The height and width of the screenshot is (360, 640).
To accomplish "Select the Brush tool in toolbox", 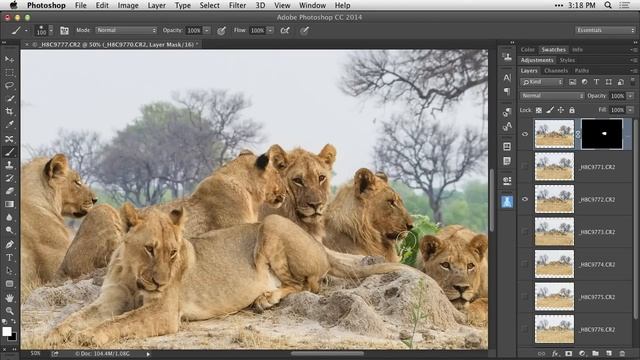I will pos(9,152).
